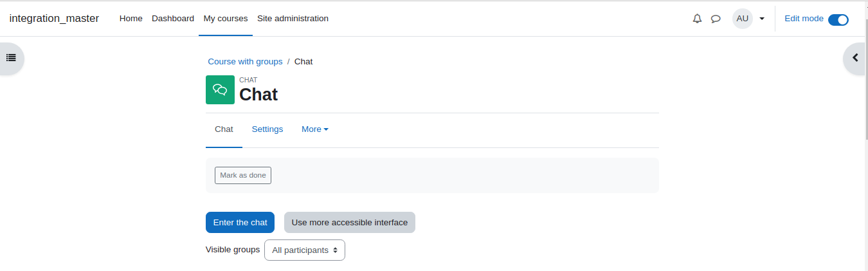868x271 pixels.
Task: Click Use more accessible interface button
Action: pyautogui.click(x=350, y=222)
